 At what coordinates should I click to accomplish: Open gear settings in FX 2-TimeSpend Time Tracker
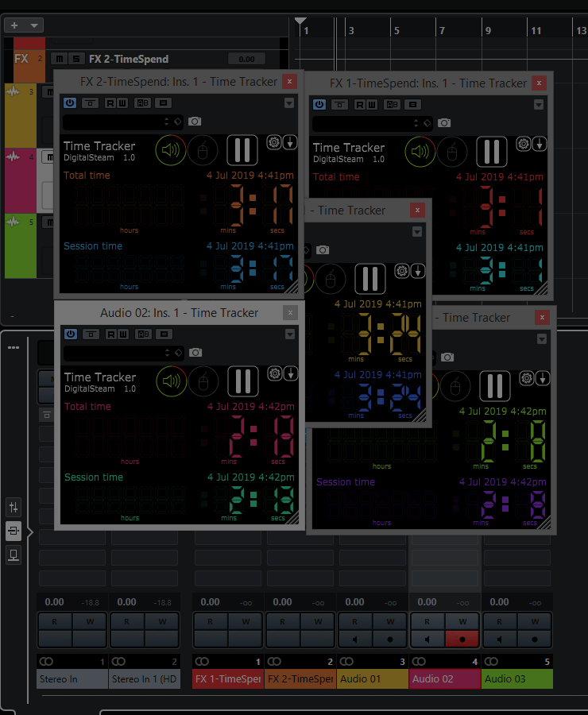[x=274, y=142]
